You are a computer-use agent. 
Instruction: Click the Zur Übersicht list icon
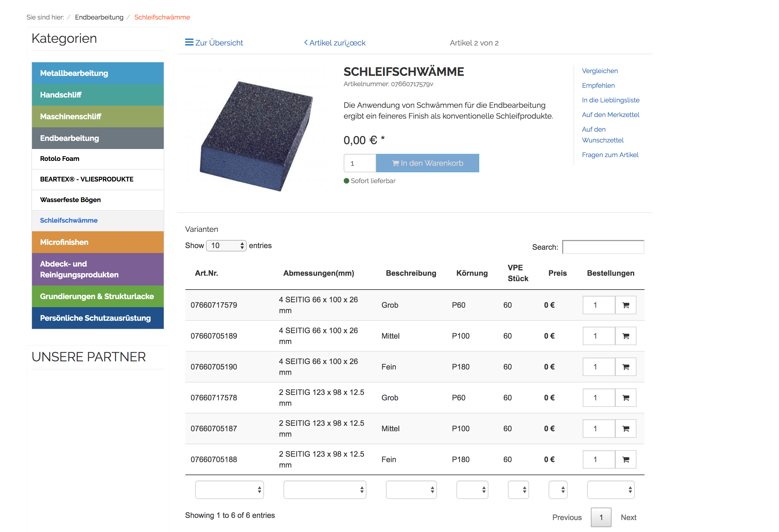pos(189,42)
